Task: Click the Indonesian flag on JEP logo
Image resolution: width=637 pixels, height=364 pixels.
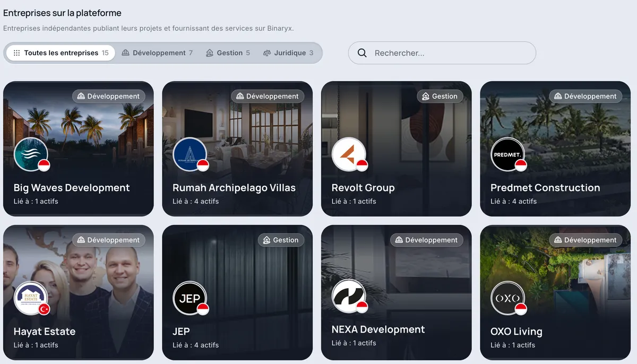Action: 203,309
